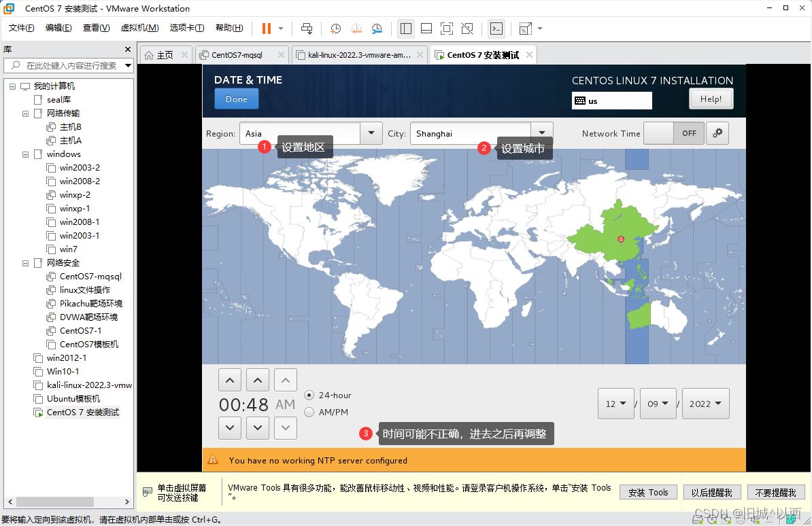Toggle the library sidebar view icon
This screenshot has width=812, height=526.
pyautogui.click(x=406, y=29)
